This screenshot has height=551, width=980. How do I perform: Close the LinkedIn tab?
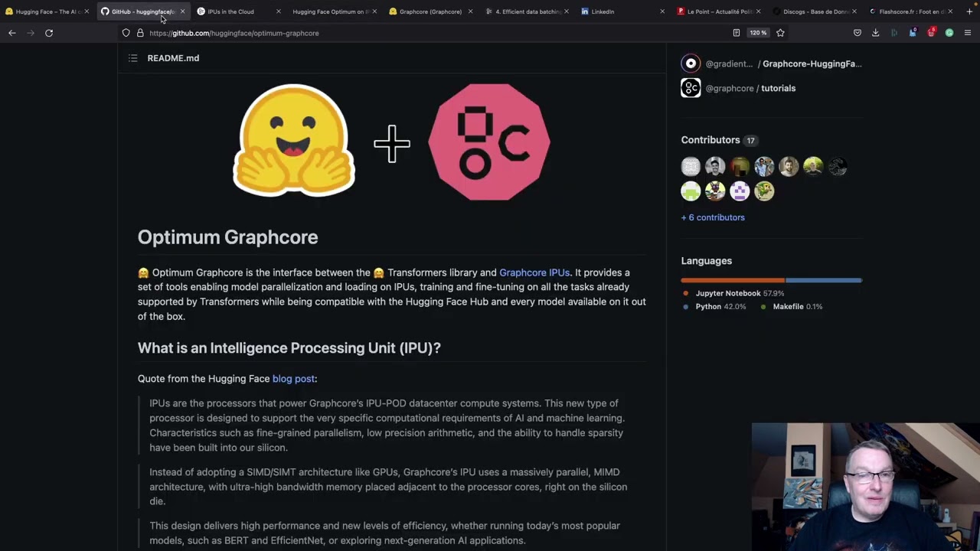coord(662,11)
